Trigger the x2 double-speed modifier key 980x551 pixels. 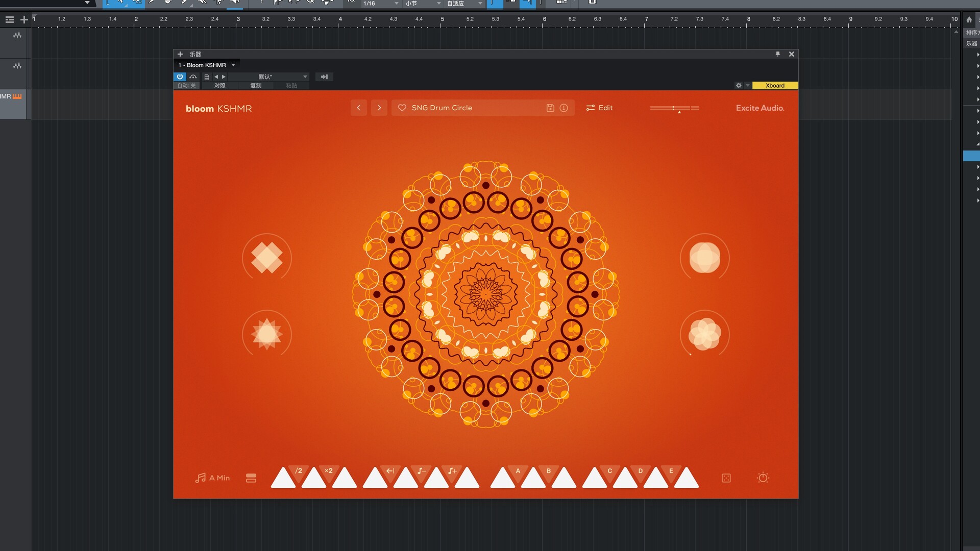[329, 471]
